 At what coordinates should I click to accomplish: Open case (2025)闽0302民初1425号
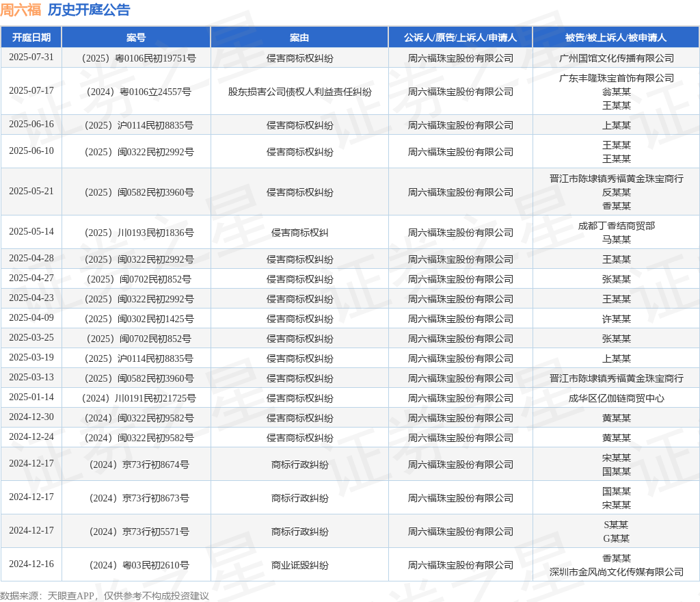136,319
